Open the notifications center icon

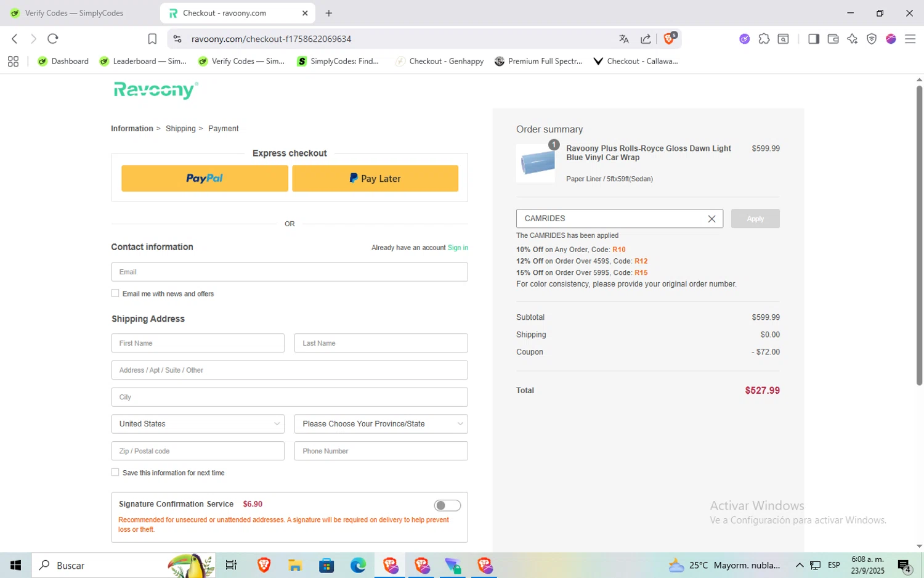click(904, 565)
